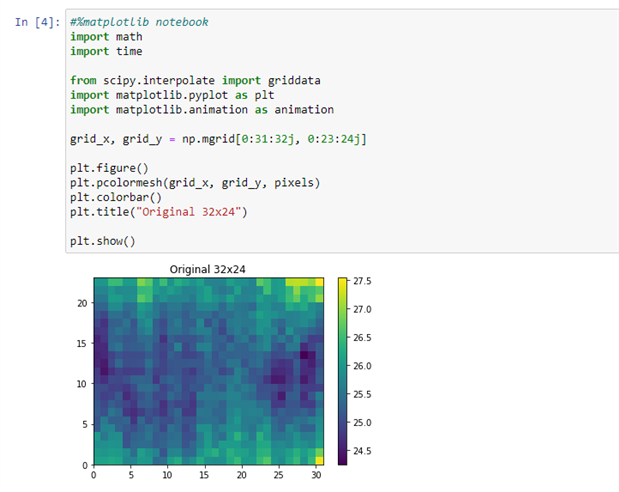Click the colorbar next to the heatmap
Viewport: 619px width, 492px height.
point(342,371)
